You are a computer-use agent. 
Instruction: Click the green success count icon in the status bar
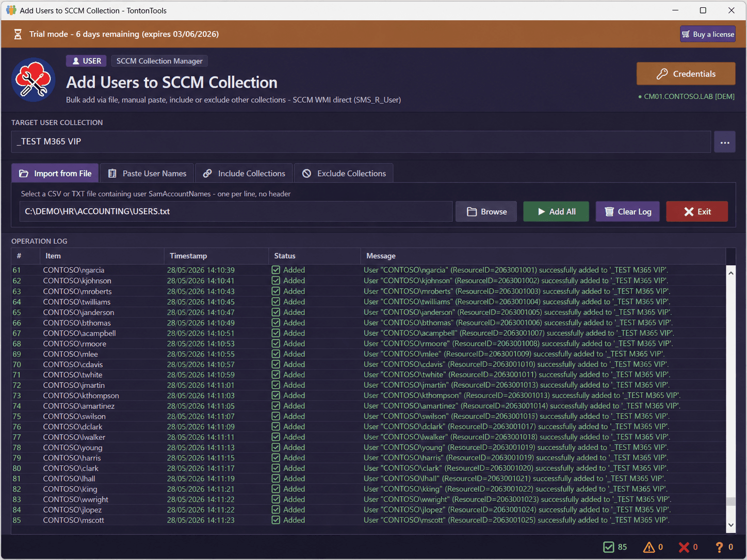(x=609, y=547)
